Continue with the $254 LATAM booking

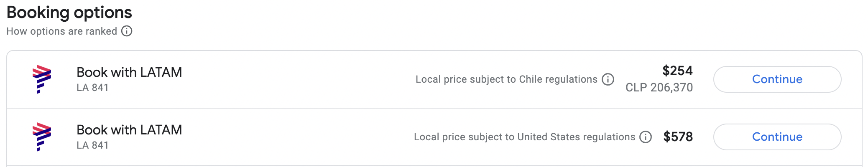pyautogui.click(x=777, y=79)
